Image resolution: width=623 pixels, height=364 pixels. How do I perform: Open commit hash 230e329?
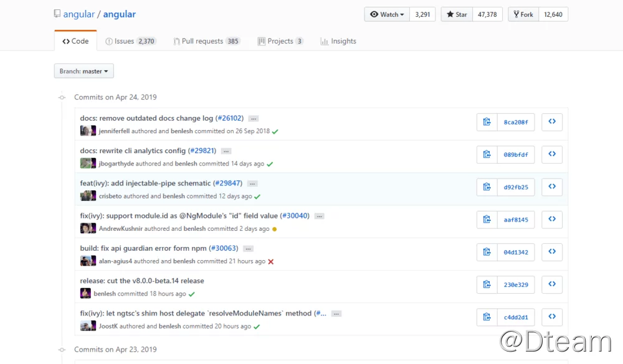[x=516, y=284]
